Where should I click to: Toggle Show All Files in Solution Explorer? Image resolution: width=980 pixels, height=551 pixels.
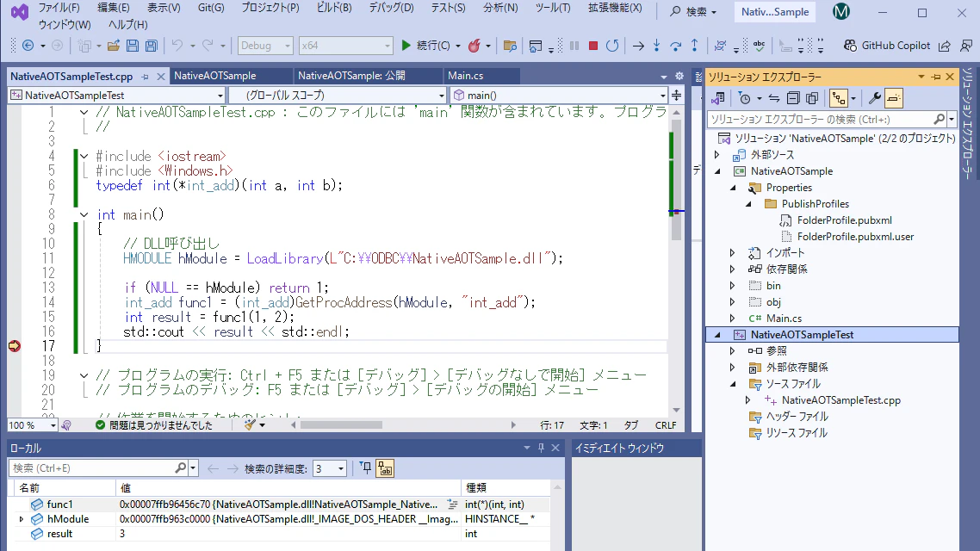click(x=812, y=98)
